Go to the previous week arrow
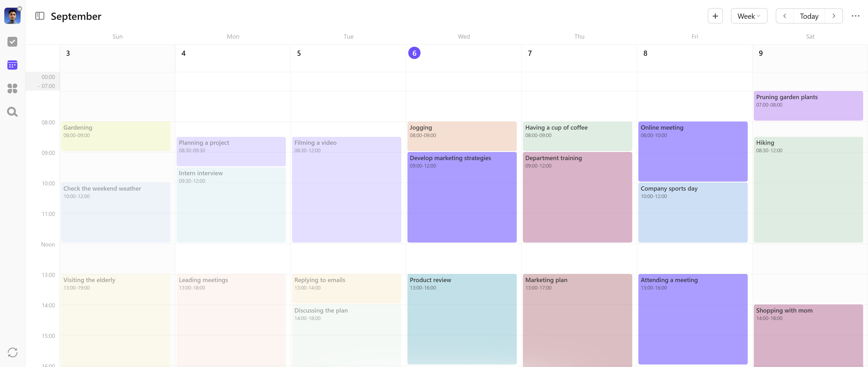The image size is (868, 367). 784,16
